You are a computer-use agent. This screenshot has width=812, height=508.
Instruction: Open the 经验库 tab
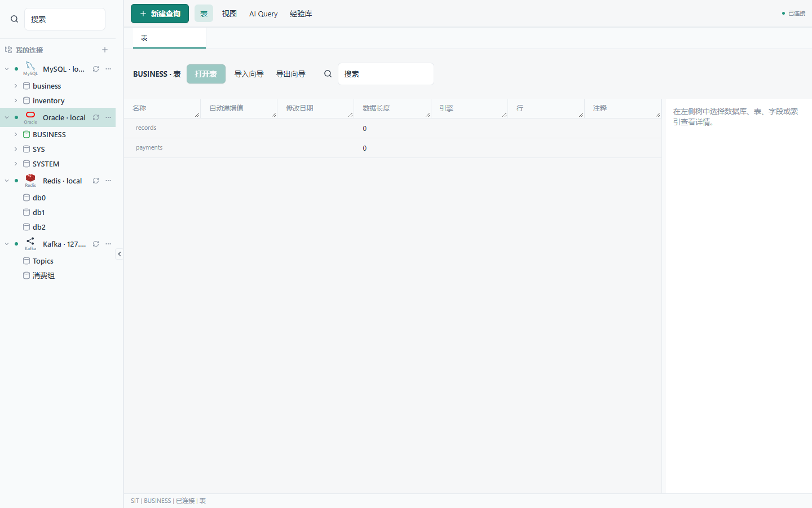[301, 14]
